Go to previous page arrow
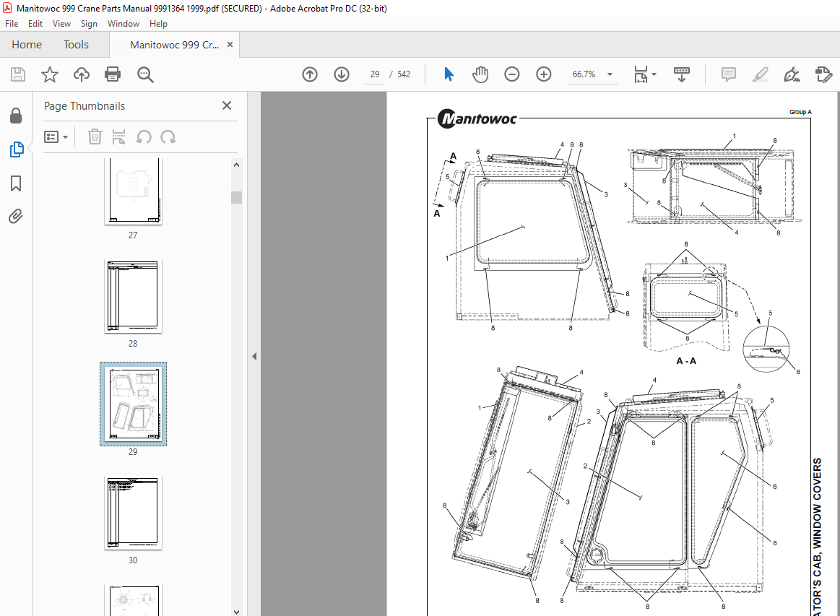The image size is (840, 616). (x=310, y=74)
